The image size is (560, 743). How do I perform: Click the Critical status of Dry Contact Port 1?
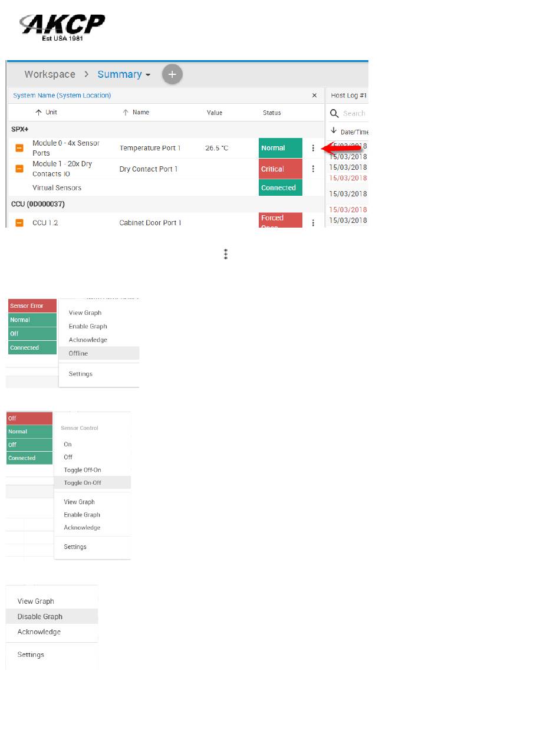pos(281,169)
